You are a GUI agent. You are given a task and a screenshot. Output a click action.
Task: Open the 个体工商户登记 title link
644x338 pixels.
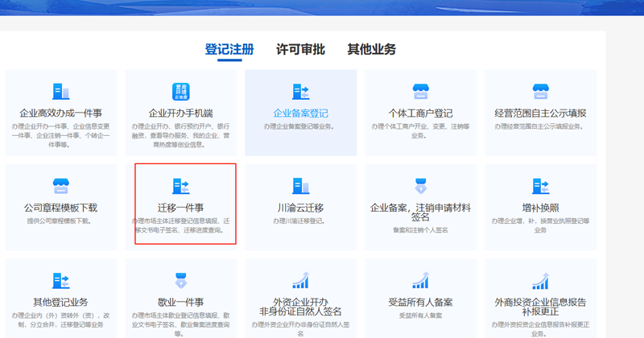[x=420, y=113]
